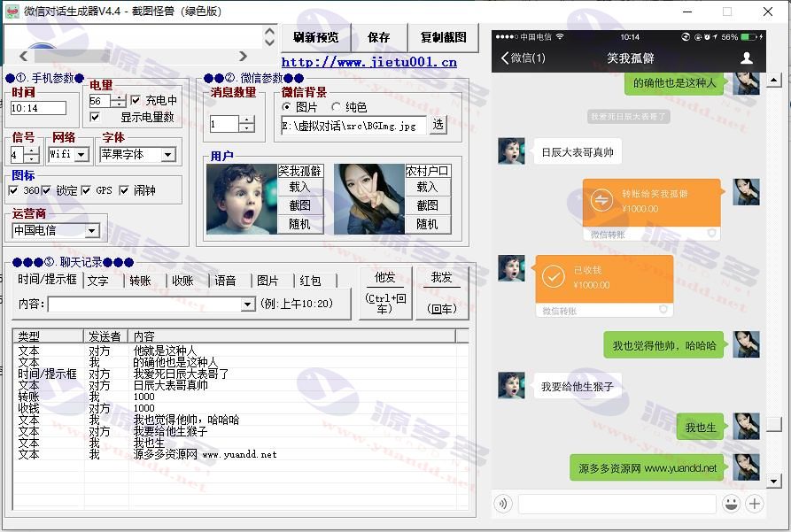This screenshot has height=532, width=791.
Task: Open the contact profile icon in chat header
Action: click(747, 58)
